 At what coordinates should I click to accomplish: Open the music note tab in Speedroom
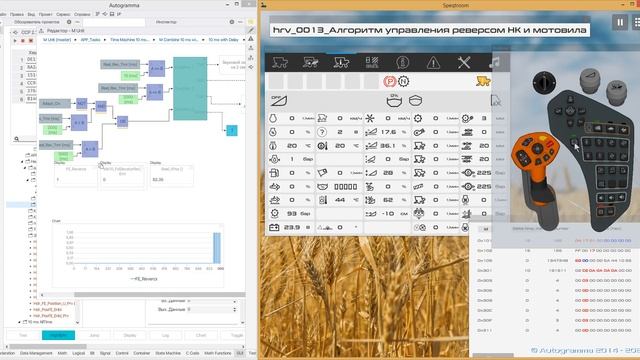pyautogui.click(x=494, y=63)
